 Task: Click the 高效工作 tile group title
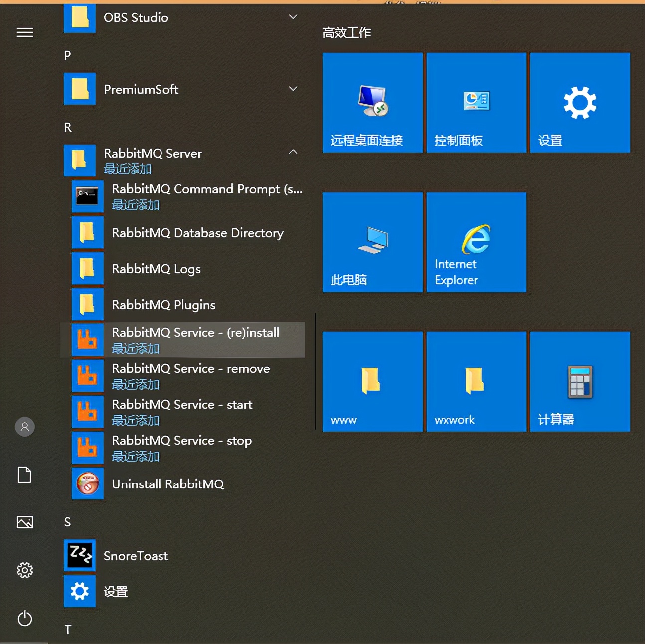coord(347,33)
